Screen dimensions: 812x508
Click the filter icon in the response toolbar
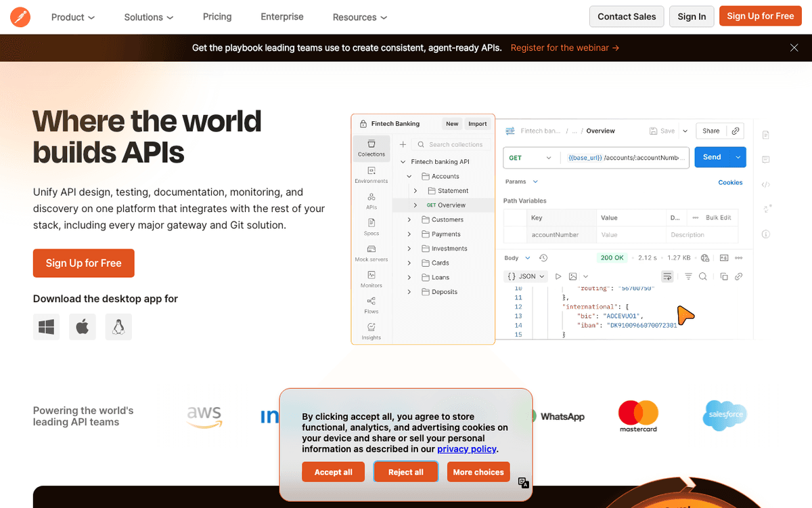(688, 276)
